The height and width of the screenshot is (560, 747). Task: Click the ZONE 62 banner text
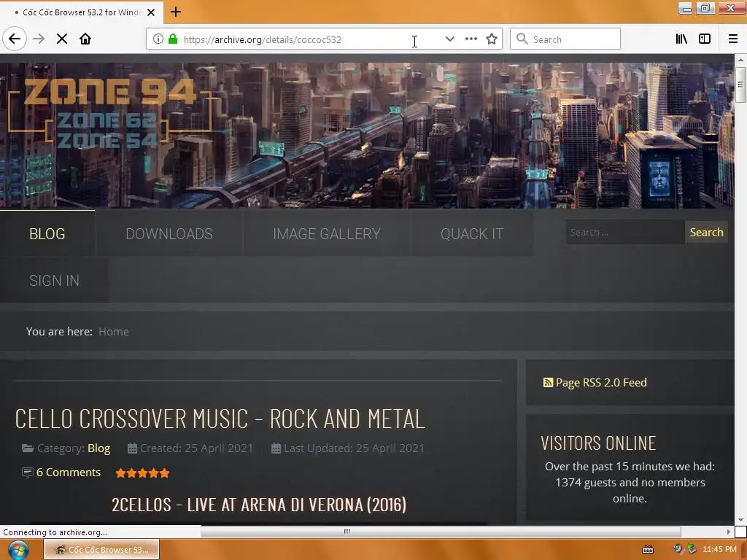click(x=107, y=120)
